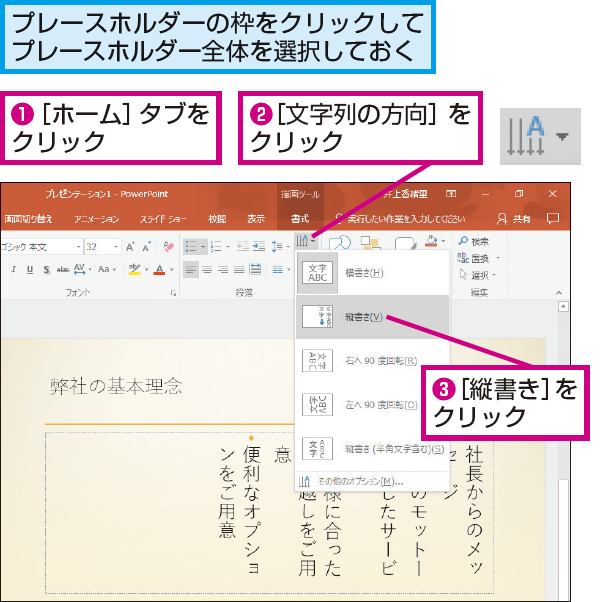Image resolution: width=600 pixels, height=602 pixels.
Task: Toggle text Shadow formatting
Action: tap(46, 270)
